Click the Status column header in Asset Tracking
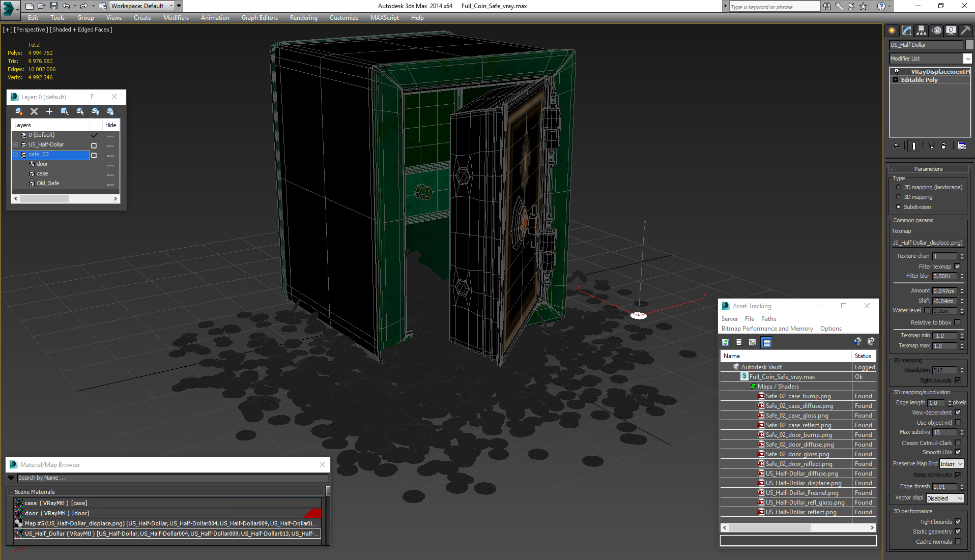Screen dimensions: 975x560 (864, 356)
